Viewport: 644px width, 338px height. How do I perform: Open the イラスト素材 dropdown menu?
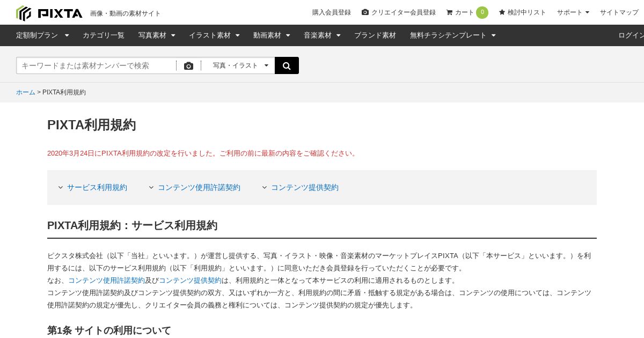pos(214,35)
